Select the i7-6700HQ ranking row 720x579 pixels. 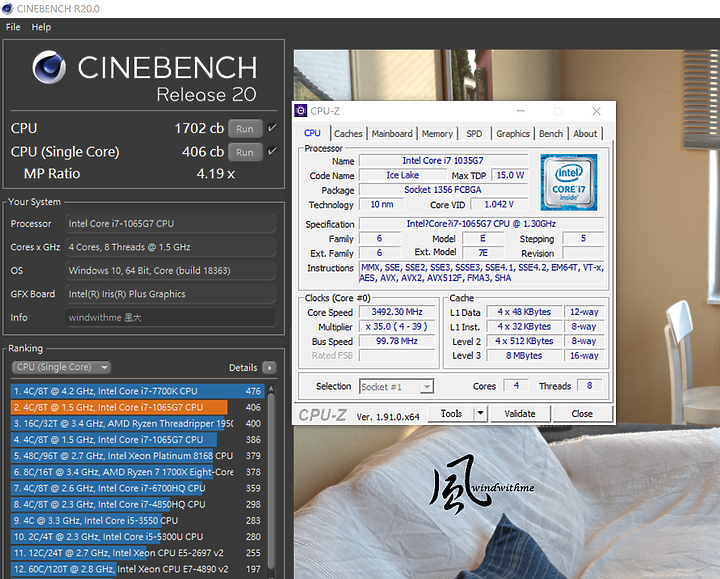[137, 488]
